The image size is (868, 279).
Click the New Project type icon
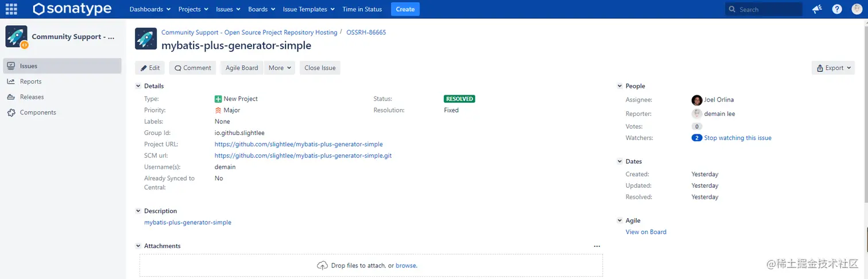(x=218, y=99)
